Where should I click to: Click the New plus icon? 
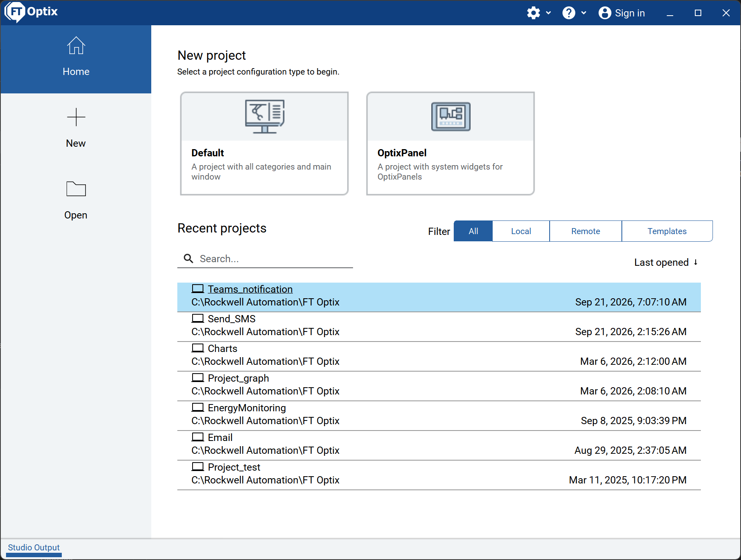coord(76,117)
